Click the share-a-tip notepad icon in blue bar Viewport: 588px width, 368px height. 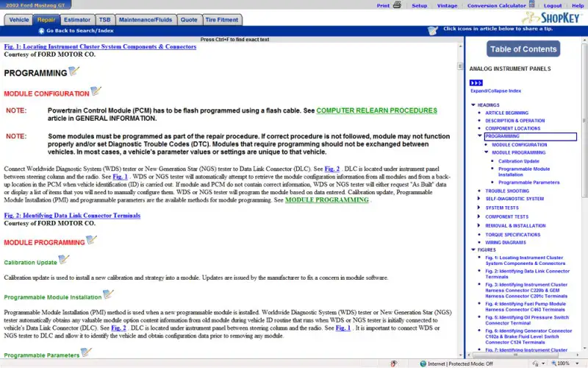[x=433, y=30]
